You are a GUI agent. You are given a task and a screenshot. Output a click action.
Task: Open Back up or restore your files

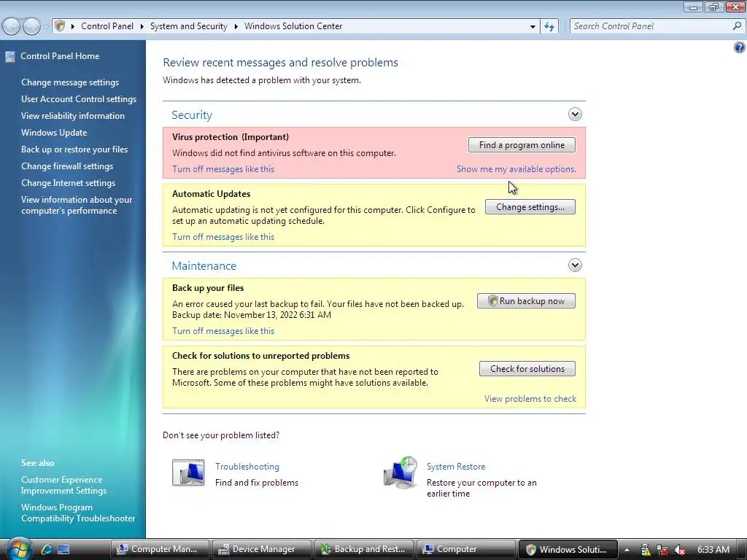click(74, 149)
